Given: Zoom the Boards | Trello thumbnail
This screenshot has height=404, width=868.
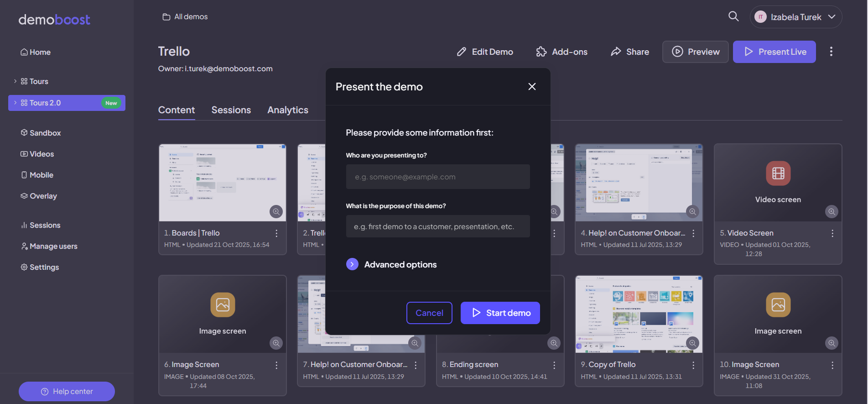Looking at the screenshot, I should point(276,211).
